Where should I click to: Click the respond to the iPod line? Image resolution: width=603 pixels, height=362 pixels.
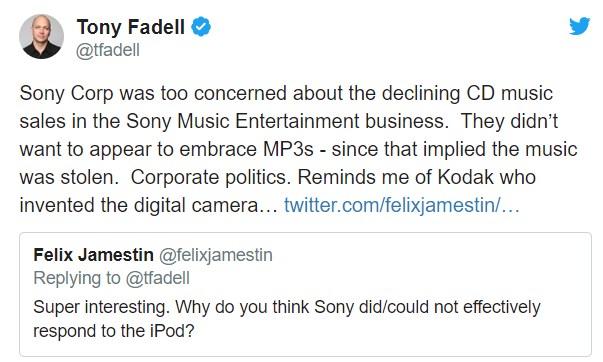(114, 331)
